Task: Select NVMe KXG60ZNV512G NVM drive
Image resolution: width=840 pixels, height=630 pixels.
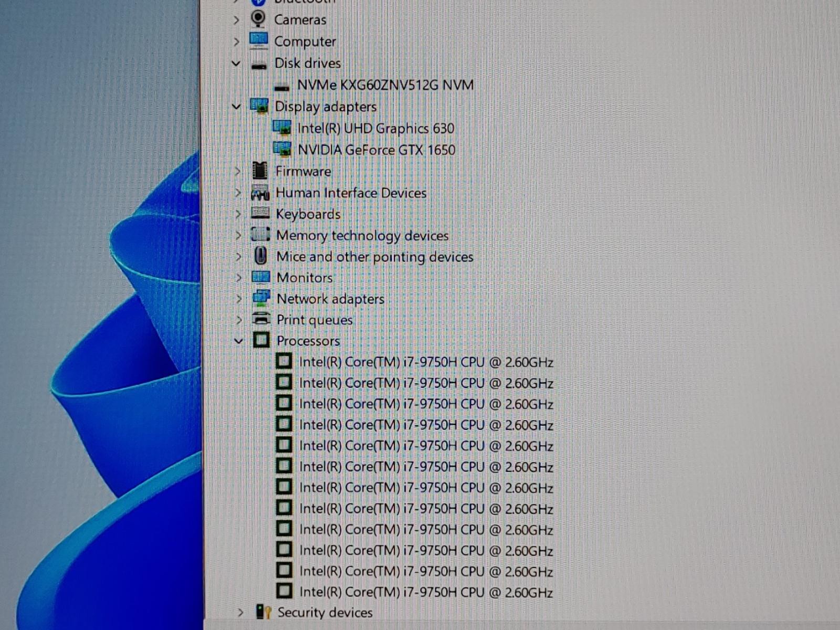Action: pyautogui.click(x=385, y=85)
